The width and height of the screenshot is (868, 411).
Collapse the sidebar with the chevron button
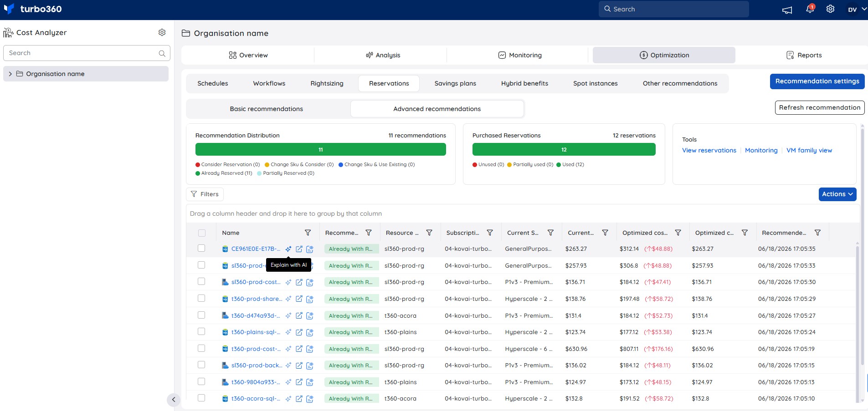[173, 400]
